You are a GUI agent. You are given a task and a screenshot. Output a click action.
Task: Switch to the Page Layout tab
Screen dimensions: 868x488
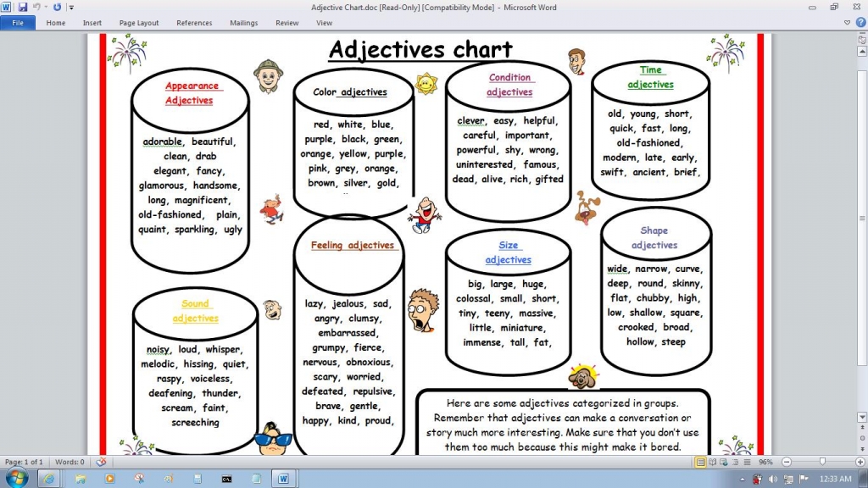[139, 23]
